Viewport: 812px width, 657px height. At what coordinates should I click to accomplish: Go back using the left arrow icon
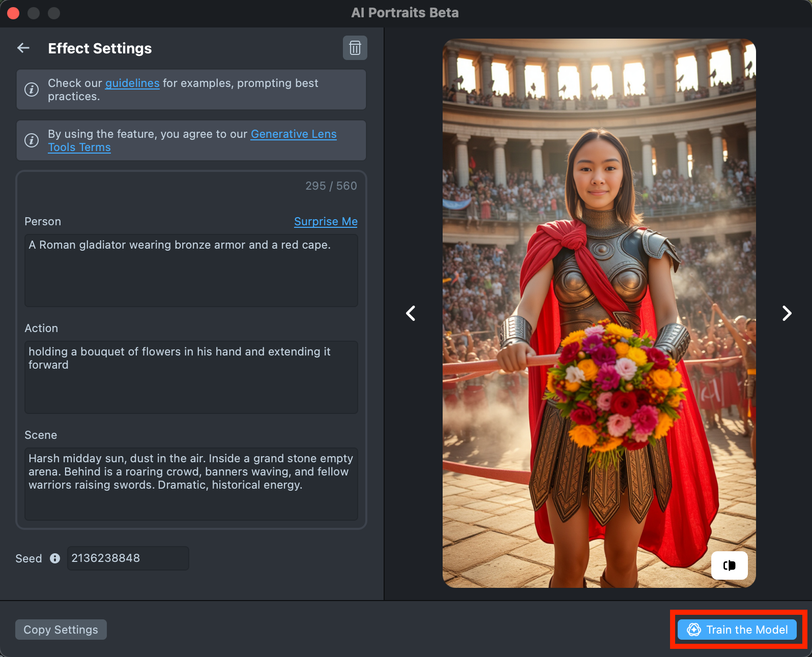23,48
